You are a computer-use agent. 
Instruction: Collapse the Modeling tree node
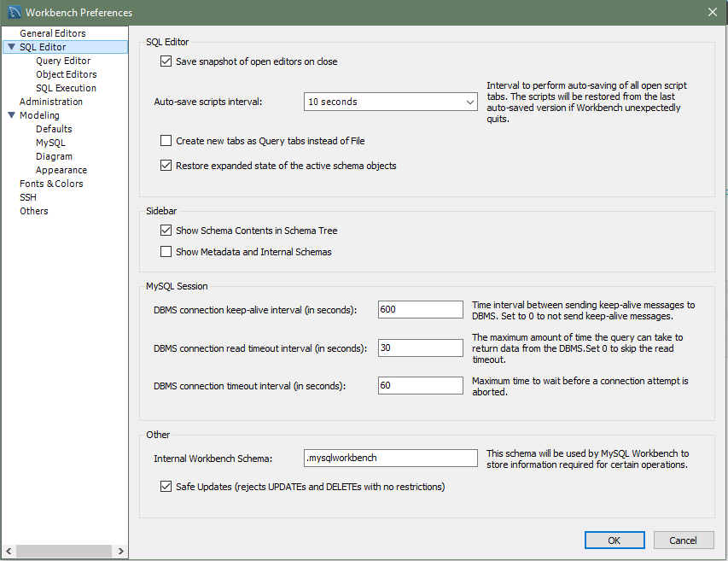(x=11, y=115)
